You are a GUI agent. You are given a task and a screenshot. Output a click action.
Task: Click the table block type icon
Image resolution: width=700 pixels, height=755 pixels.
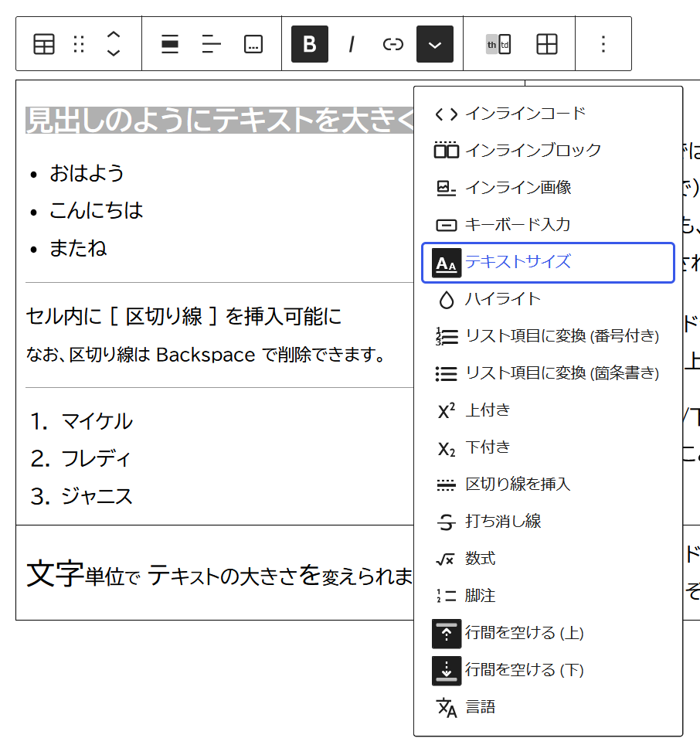click(44, 44)
